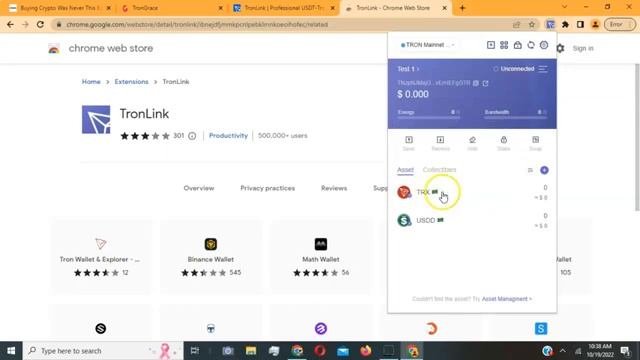Image resolution: width=640 pixels, height=360 pixels.
Task: Click the $ 0.000 balance value
Action: [x=413, y=94]
